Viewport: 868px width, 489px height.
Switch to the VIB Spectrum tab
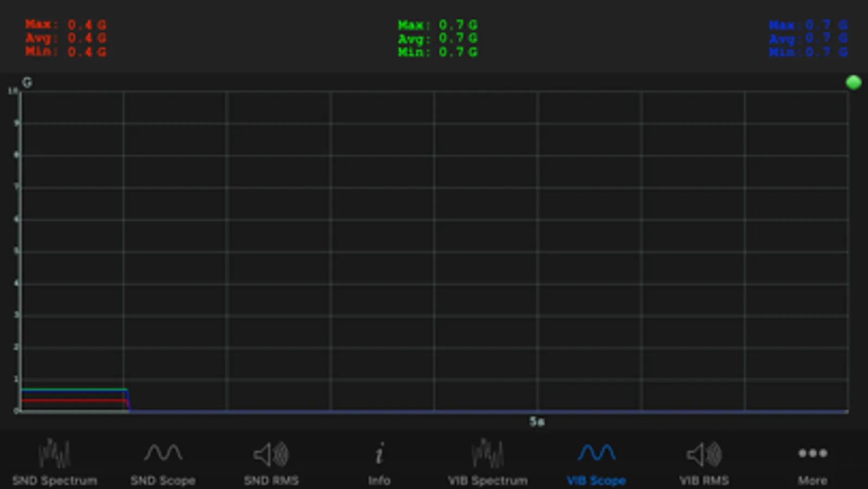coord(487,462)
